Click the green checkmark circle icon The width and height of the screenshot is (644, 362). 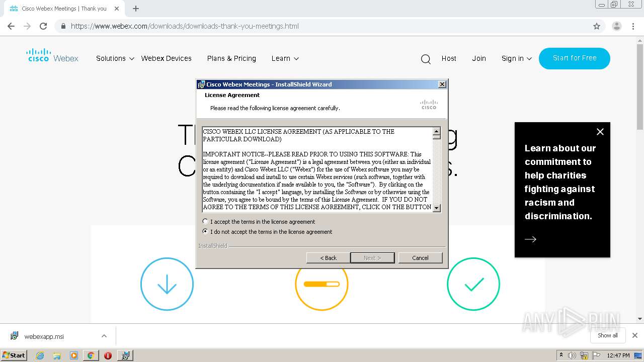click(473, 284)
